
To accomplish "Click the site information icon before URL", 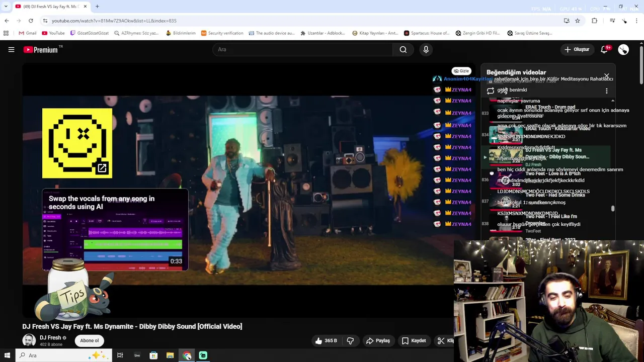I will (45, 21).
